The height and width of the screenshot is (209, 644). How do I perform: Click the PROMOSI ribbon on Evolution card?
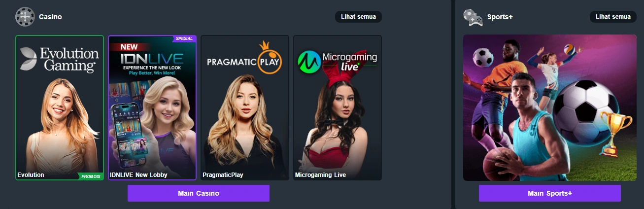click(x=91, y=176)
